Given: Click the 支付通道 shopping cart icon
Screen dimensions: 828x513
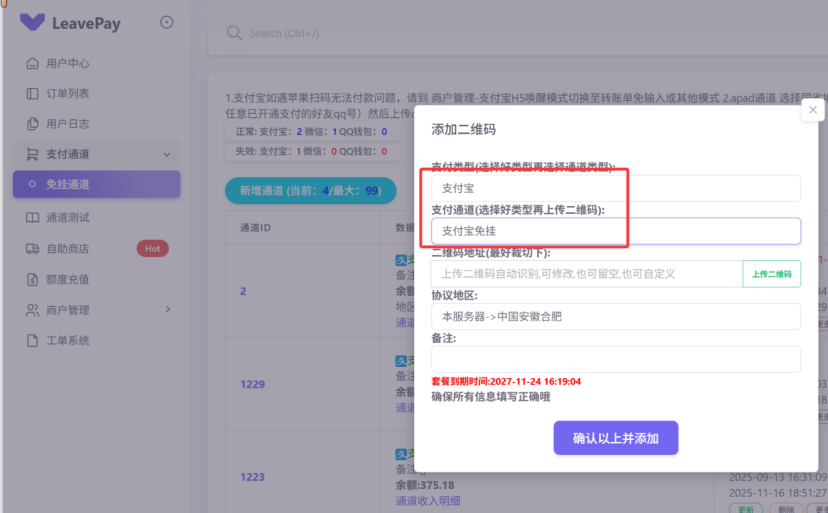Looking at the screenshot, I should (x=33, y=155).
